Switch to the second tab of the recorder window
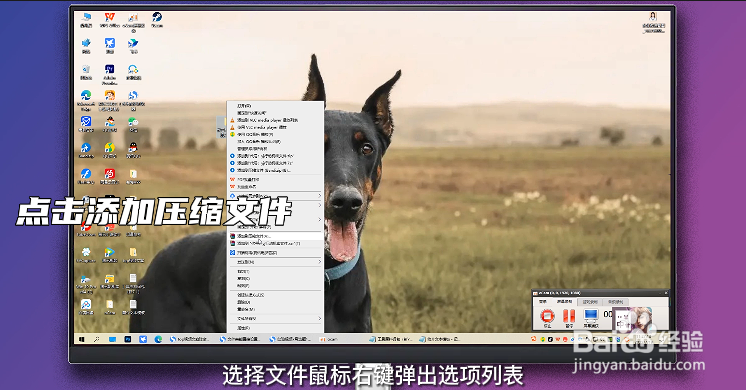 pyautogui.click(x=564, y=302)
